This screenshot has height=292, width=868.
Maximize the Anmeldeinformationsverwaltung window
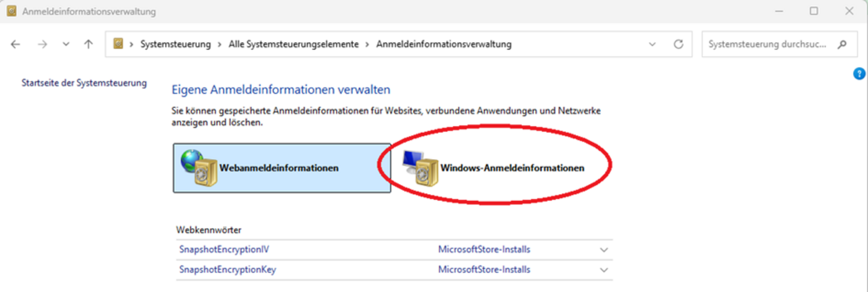(814, 11)
